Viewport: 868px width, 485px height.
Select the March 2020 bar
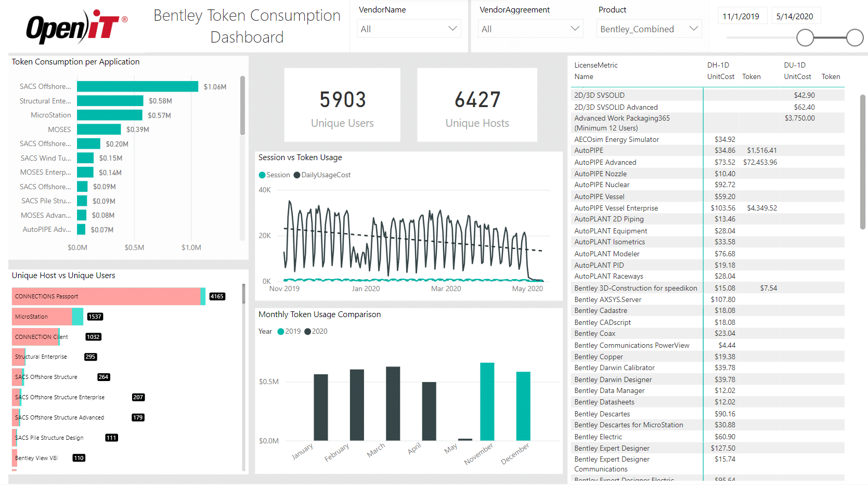tap(393, 404)
